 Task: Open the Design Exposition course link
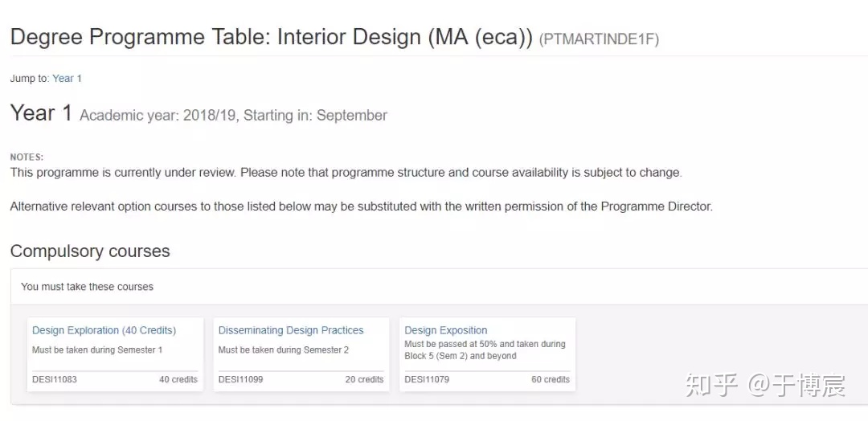[x=446, y=330]
